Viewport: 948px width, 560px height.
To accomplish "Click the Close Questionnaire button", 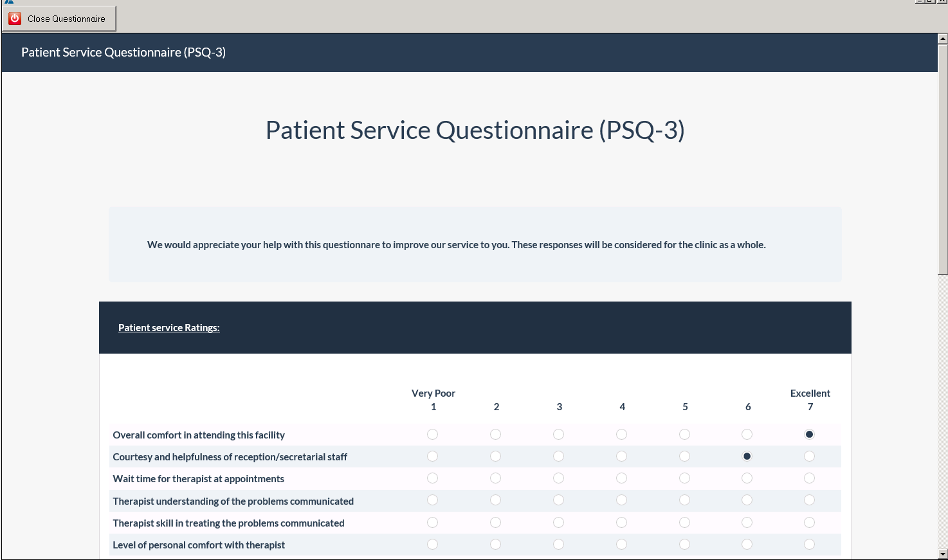I will [58, 18].
